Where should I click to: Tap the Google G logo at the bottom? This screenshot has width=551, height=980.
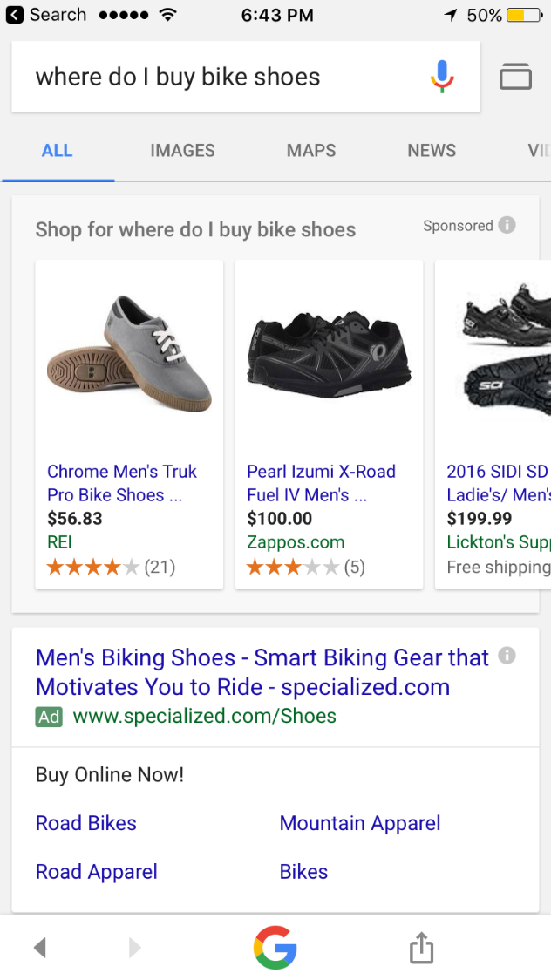click(275, 948)
